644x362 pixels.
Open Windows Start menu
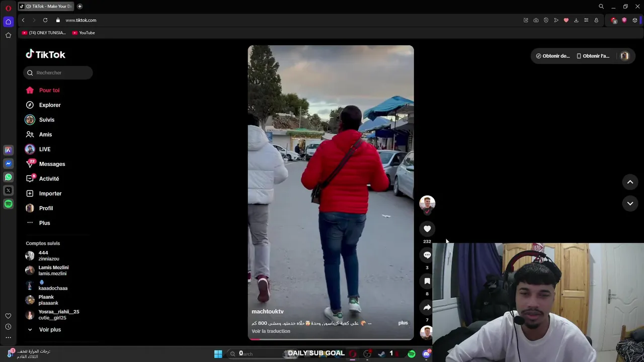click(218, 354)
